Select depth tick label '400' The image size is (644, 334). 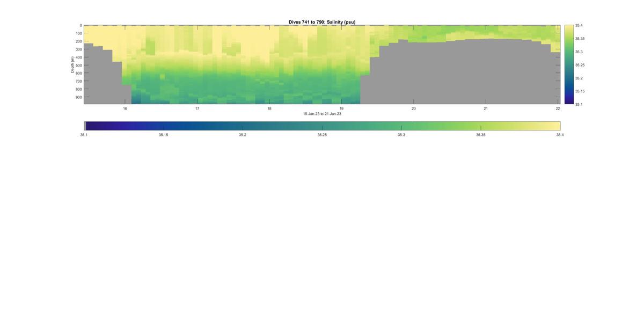[78, 57]
